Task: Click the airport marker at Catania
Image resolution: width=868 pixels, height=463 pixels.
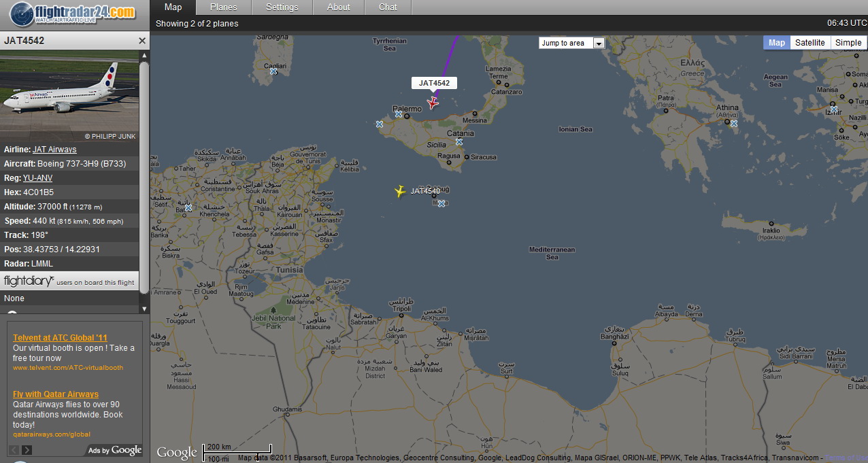Action: tap(459, 141)
